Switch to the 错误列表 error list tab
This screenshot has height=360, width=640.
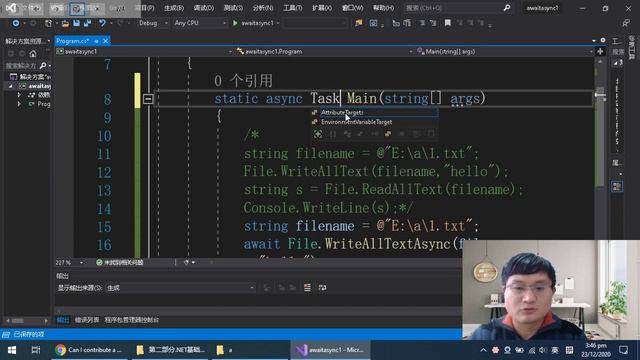coord(87,320)
